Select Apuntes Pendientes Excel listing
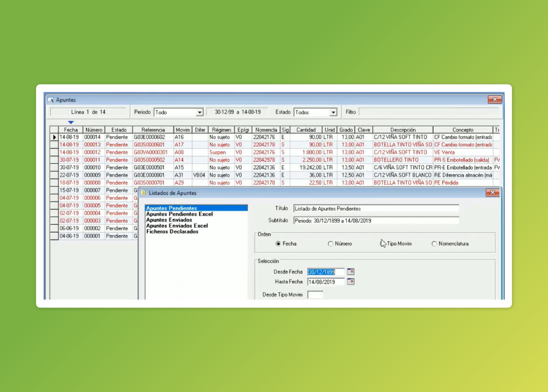Screen dimensions: 548x392 point(179,214)
